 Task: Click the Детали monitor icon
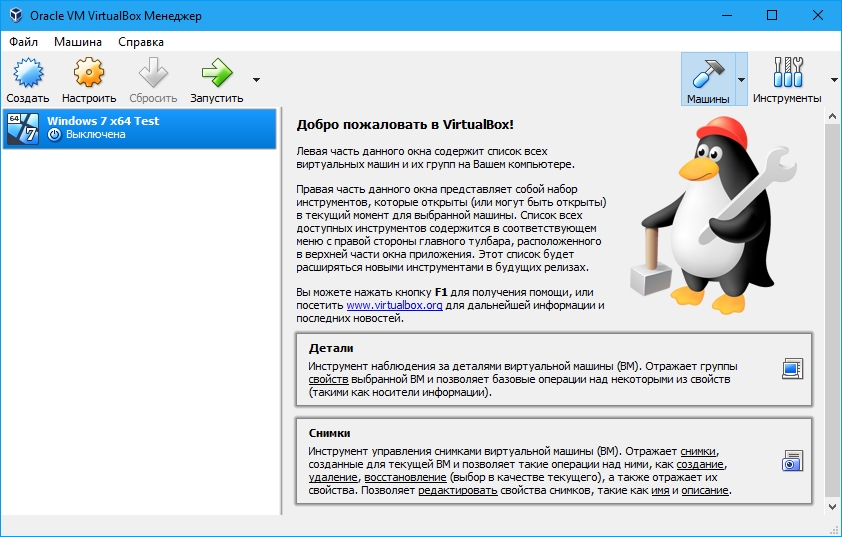coord(792,369)
